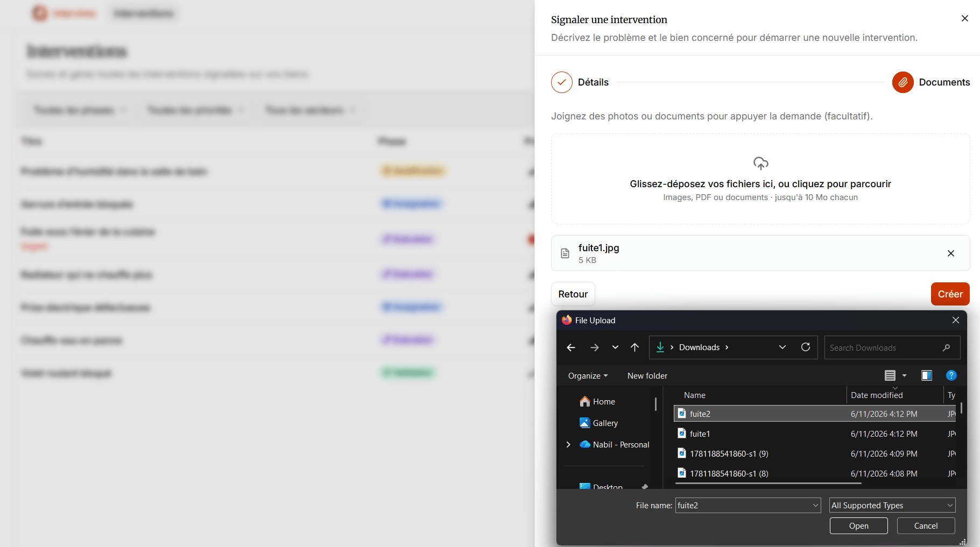The width and height of the screenshot is (980, 547).
Task: Select Home in navigation pane
Action: [x=604, y=402]
